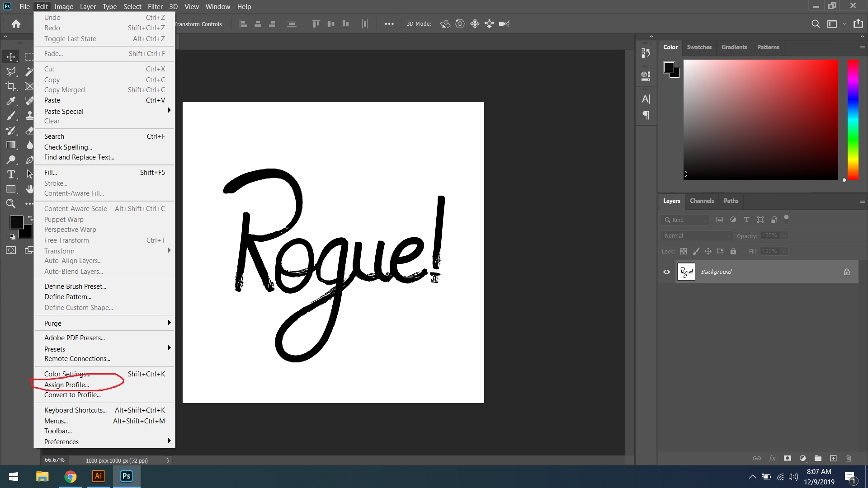Click the Background layer thumbnail
The width and height of the screenshot is (868, 488).
686,272
